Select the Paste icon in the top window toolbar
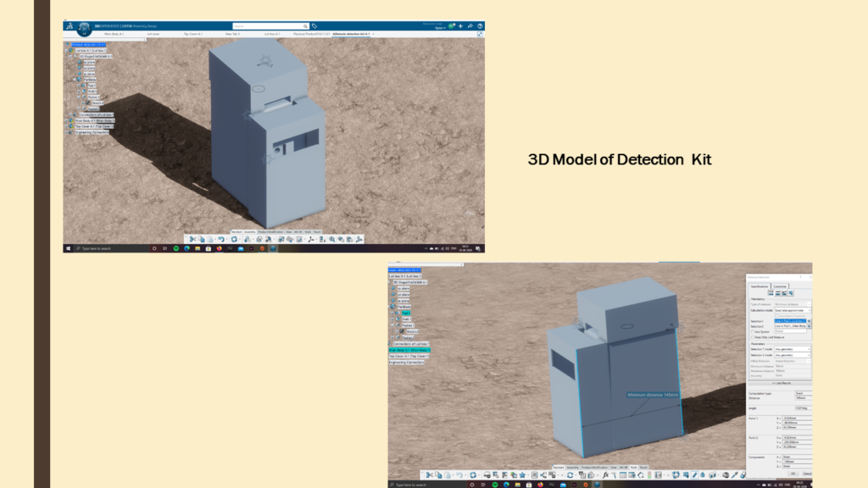The image size is (868, 488). point(210,240)
